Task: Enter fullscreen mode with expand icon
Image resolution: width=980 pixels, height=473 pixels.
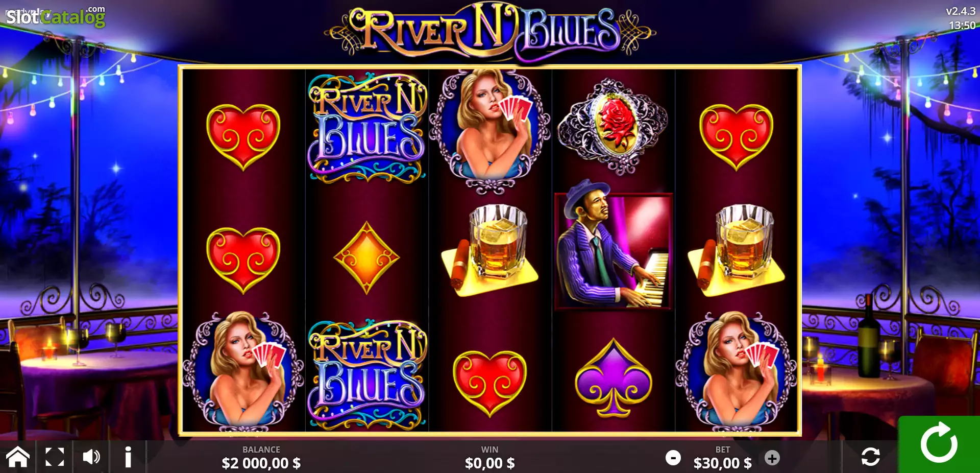Action: (55, 457)
